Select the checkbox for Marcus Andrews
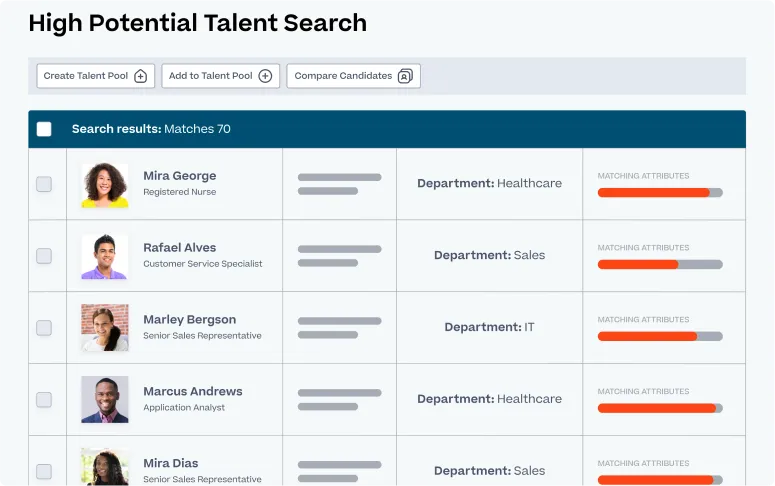This screenshot has width=775, height=486. (x=44, y=400)
